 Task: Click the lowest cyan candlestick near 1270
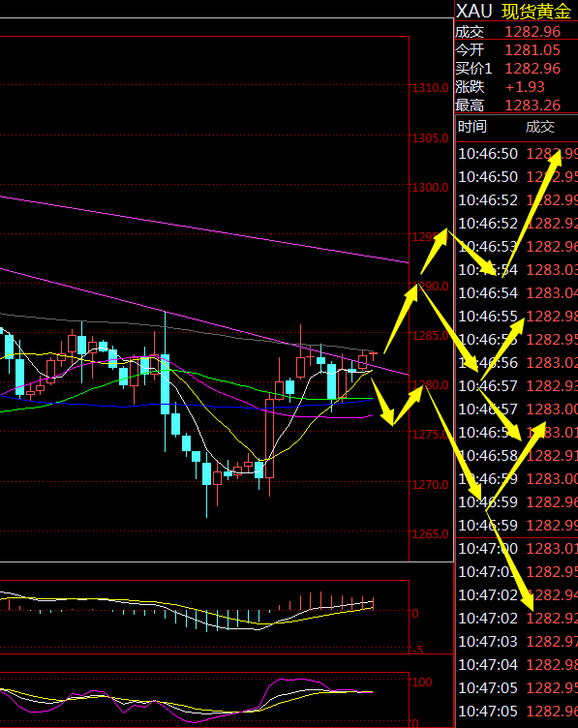[206, 473]
